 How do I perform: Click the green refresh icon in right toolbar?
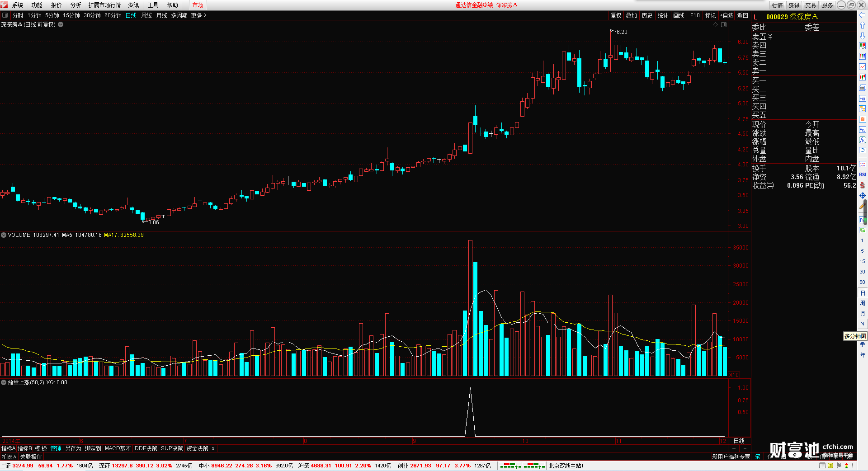(862, 231)
